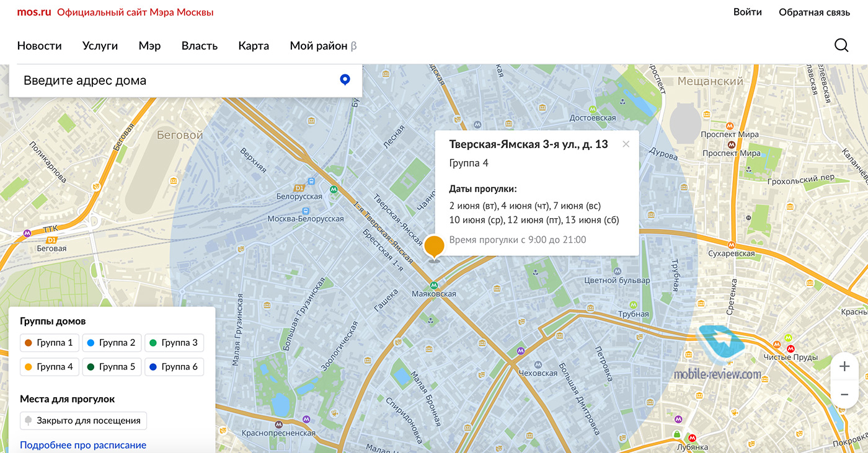Click the Маяковская metro station icon
868x453 pixels.
[x=434, y=284]
